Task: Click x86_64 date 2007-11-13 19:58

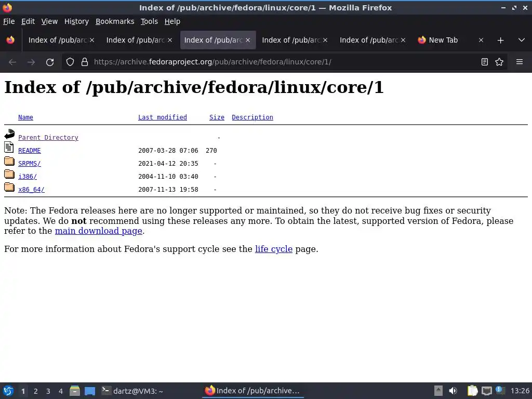Action: (168, 189)
